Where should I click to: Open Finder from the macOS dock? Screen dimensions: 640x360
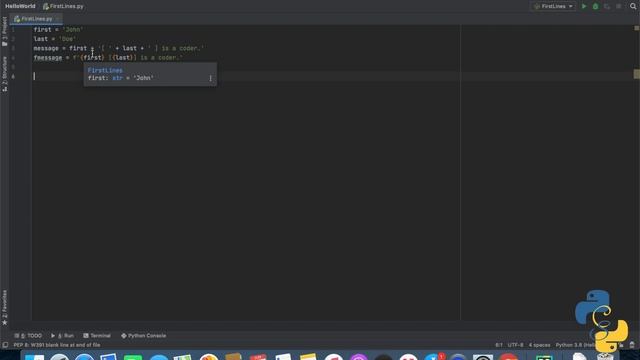35,358
